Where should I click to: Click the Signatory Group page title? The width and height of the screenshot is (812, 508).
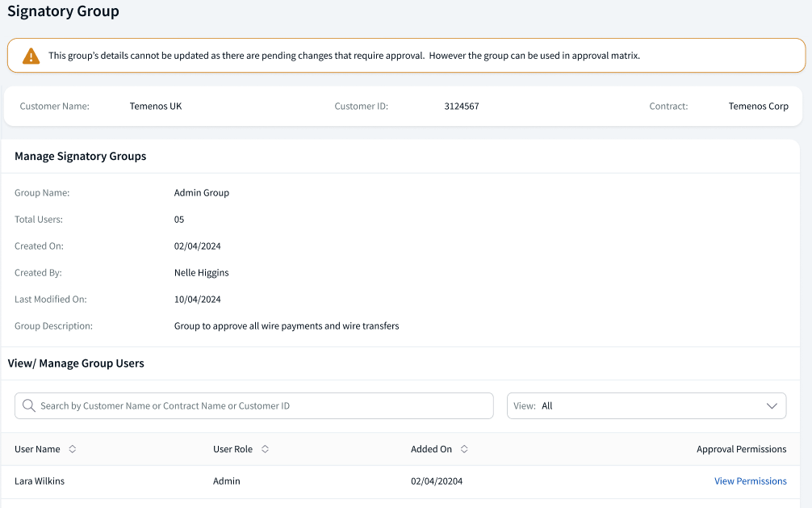pyautogui.click(x=63, y=10)
